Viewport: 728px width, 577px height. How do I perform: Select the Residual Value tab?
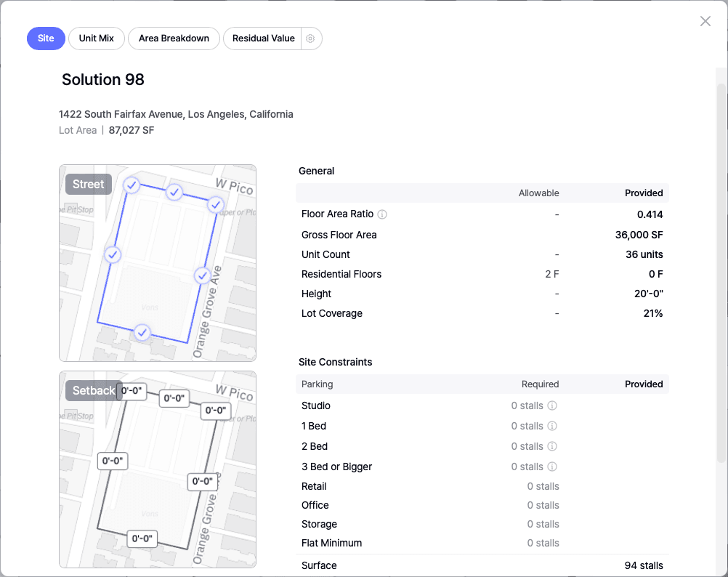click(x=263, y=39)
